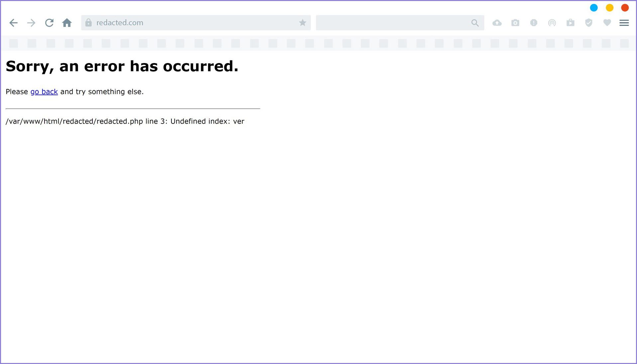Viewport: 637px width, 364px height.
Task: Click the warning alert icon
Action: click(534, 23)
